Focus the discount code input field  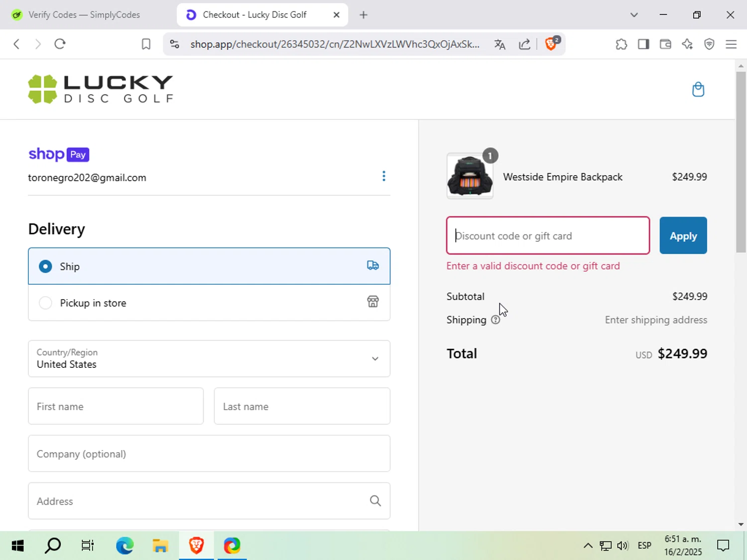[548, 235]
